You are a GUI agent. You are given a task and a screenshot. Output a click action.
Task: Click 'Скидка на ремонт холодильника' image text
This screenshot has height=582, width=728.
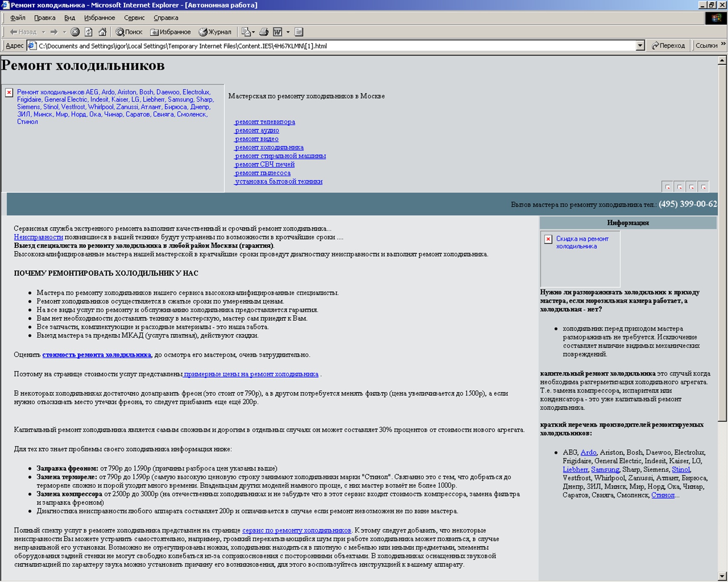tap(582, 243)
